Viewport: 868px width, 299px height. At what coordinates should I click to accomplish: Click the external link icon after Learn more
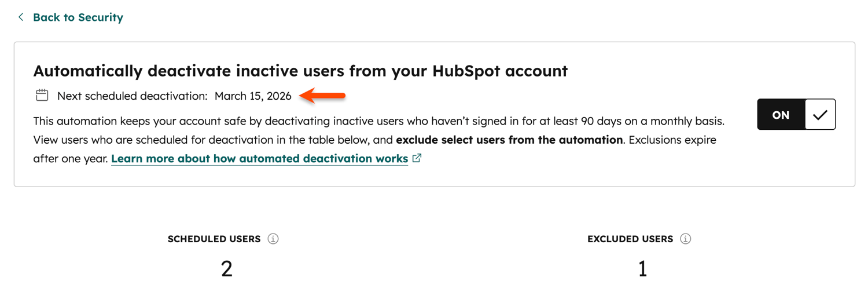tap(417, 158)
